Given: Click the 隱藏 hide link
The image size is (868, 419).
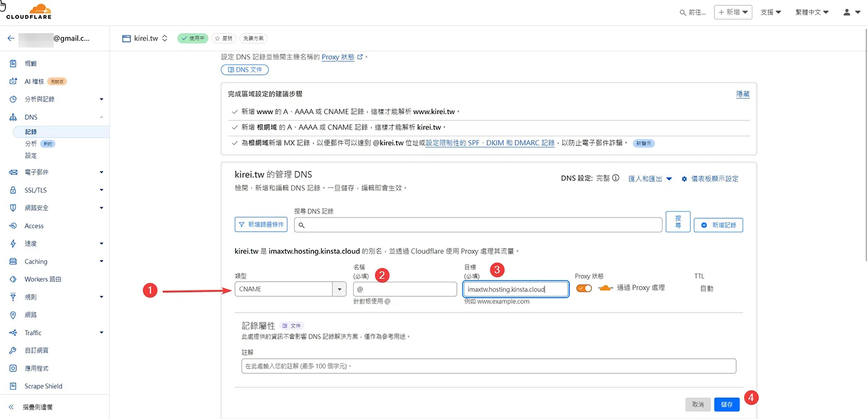Looking at the screenshot, I should (743, 94).
